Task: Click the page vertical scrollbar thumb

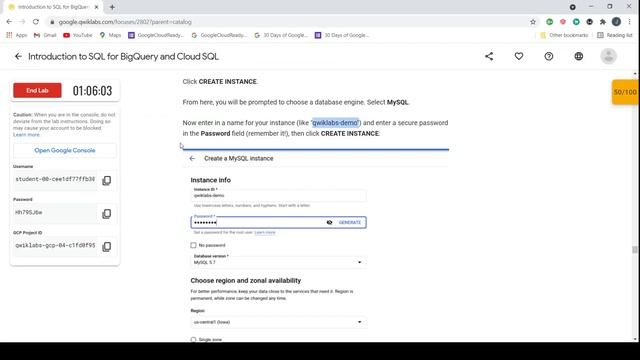Action: coord(635,249)
